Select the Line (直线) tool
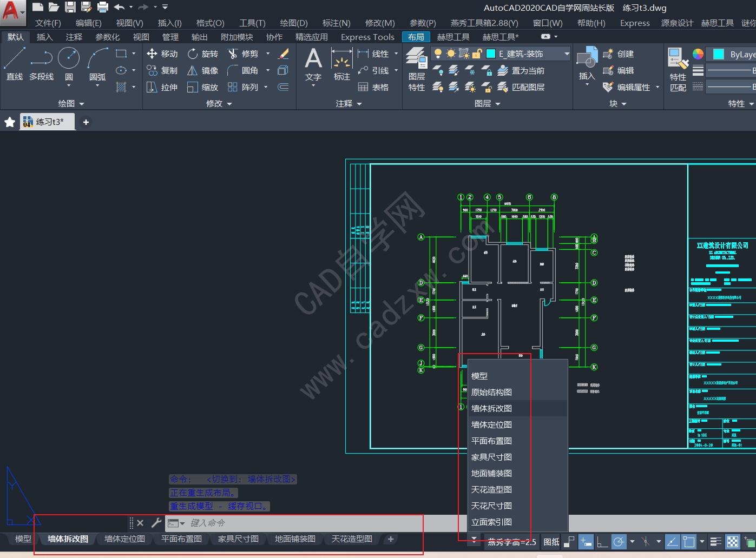Screen dimensions: 756x558 [15, 64]
